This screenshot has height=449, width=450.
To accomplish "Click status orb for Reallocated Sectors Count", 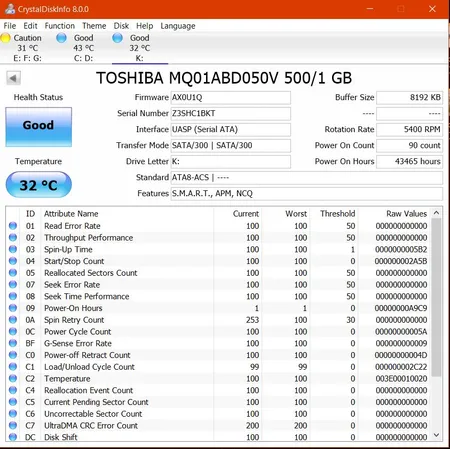I will click(x=13, y=273).
